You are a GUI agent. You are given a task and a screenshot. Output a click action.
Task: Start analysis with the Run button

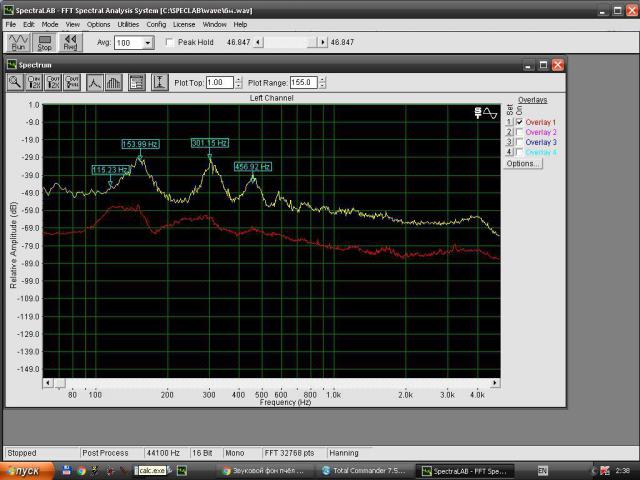[19, 42]
